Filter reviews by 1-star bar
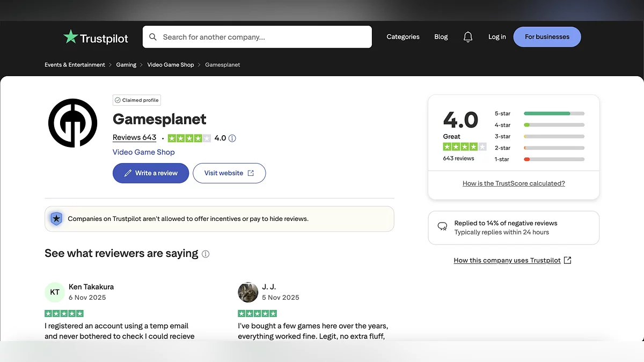The height and width of the screenshot is (362, 644). [x=554, y=159]
